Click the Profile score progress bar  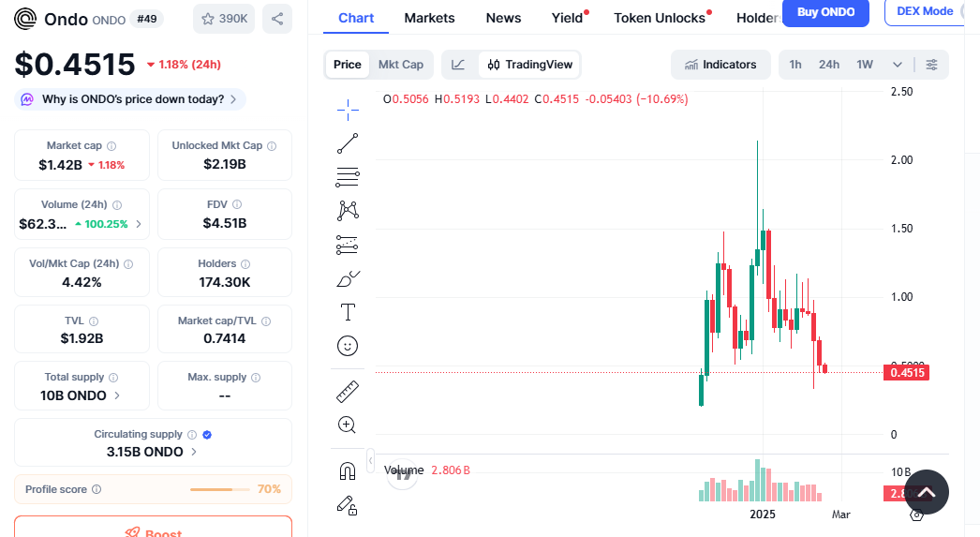click(221, 489)
